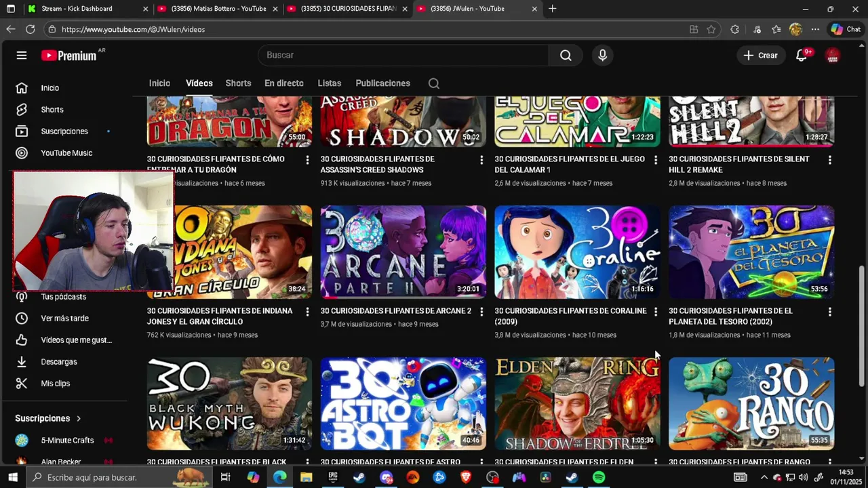
Task: Switch to the Publicaciones tab
Action: pos(383,83)
